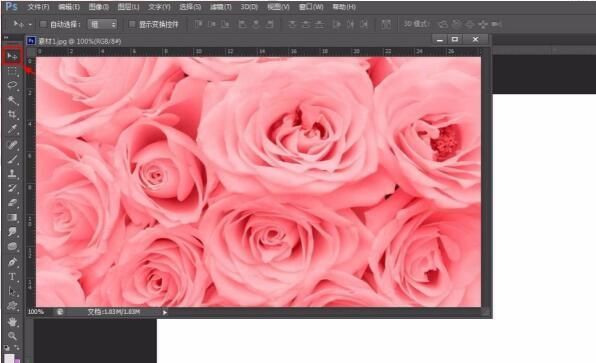Distribute horizontal centers button
This screenshot has width=596, height=363.
coord(350,24)
